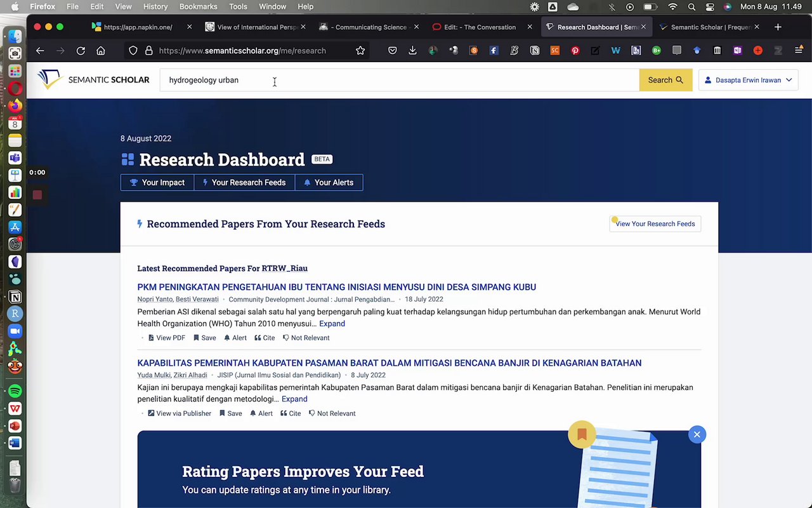
Task: Switch to the Communicating Science tab
Action: (x=370, y=27)
